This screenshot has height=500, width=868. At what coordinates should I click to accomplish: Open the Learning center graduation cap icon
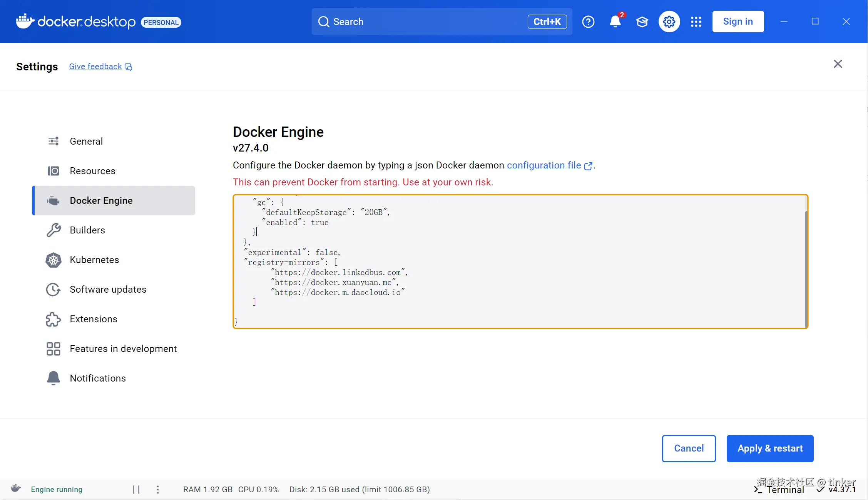(642, 22)
